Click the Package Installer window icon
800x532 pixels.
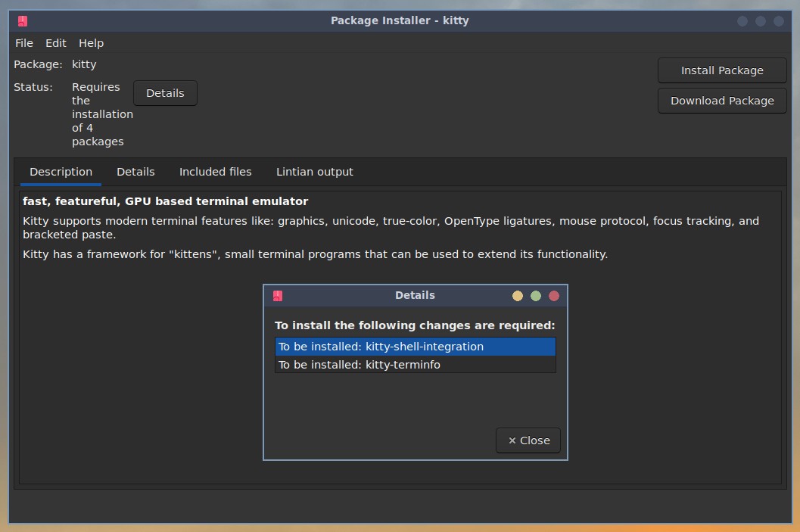(x=23, y=21)
